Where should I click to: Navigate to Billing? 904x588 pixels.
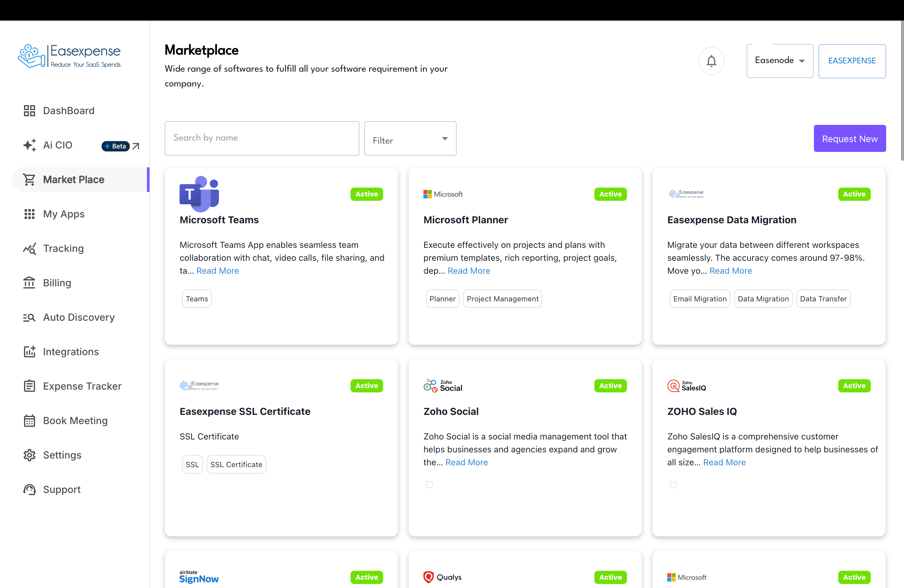click(x=57, y=283)
